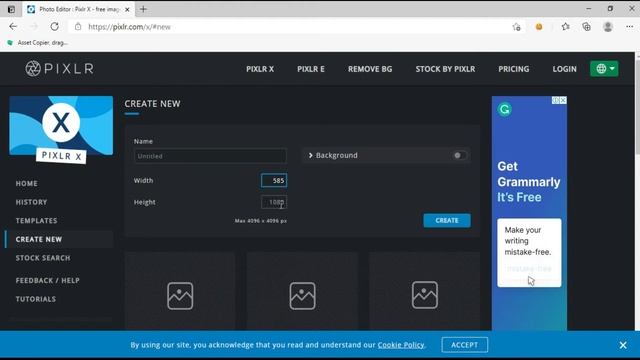
Task: Open the PRICING page
Action: [513, 69]
